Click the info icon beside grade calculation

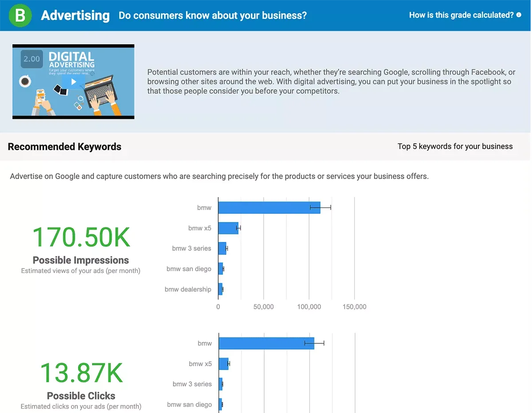click(519, 15)
